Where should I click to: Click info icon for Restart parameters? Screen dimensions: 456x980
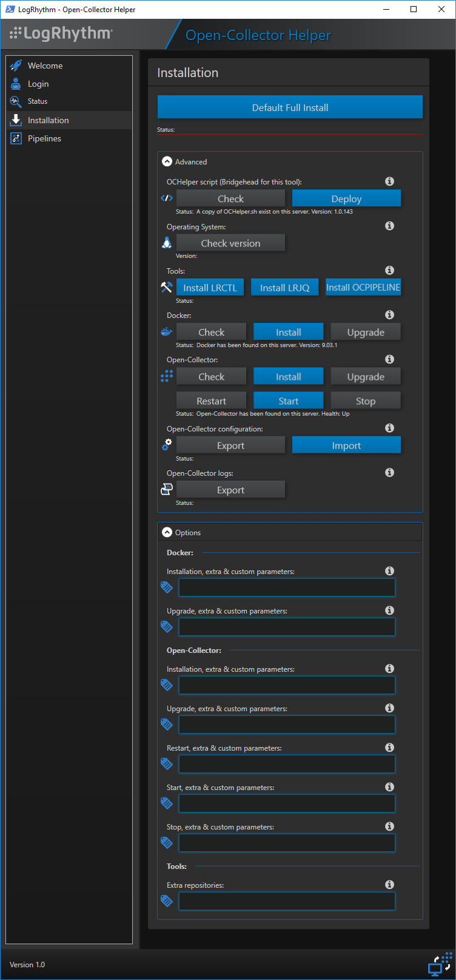click(390, 748)
